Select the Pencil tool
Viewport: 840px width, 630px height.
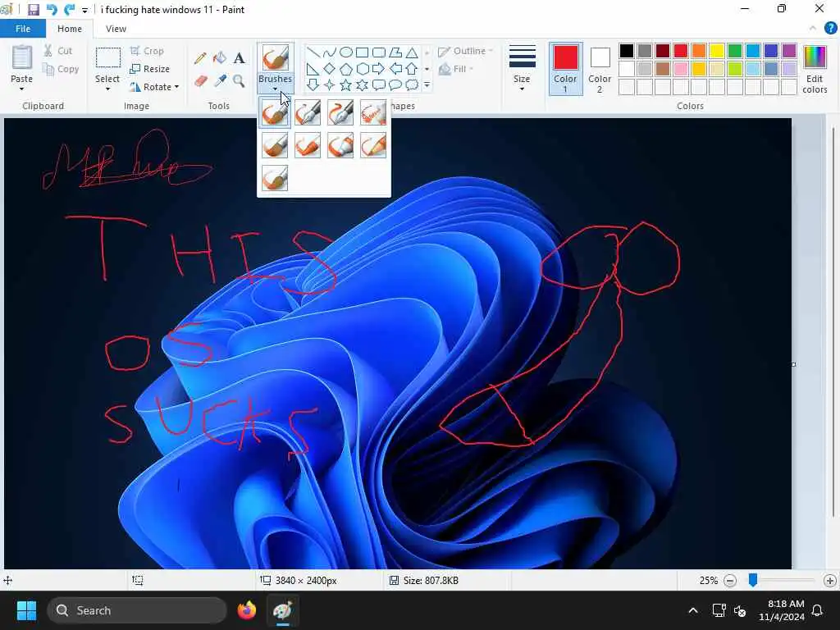pyautogui.click(x=200, y=58)
